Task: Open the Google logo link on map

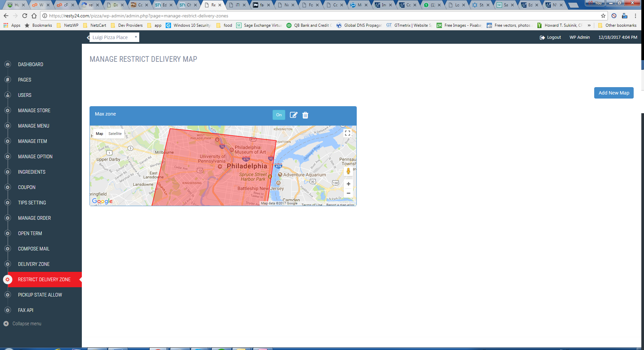Action: (x=102, y=201)
